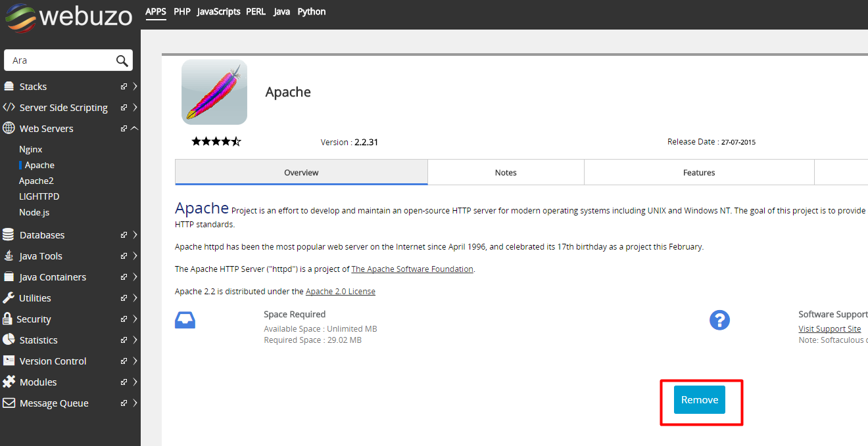The width and height of the screenshot is (868, 446).
Task: Expand the Utilities chevron
Action: (x=135, y=298)
